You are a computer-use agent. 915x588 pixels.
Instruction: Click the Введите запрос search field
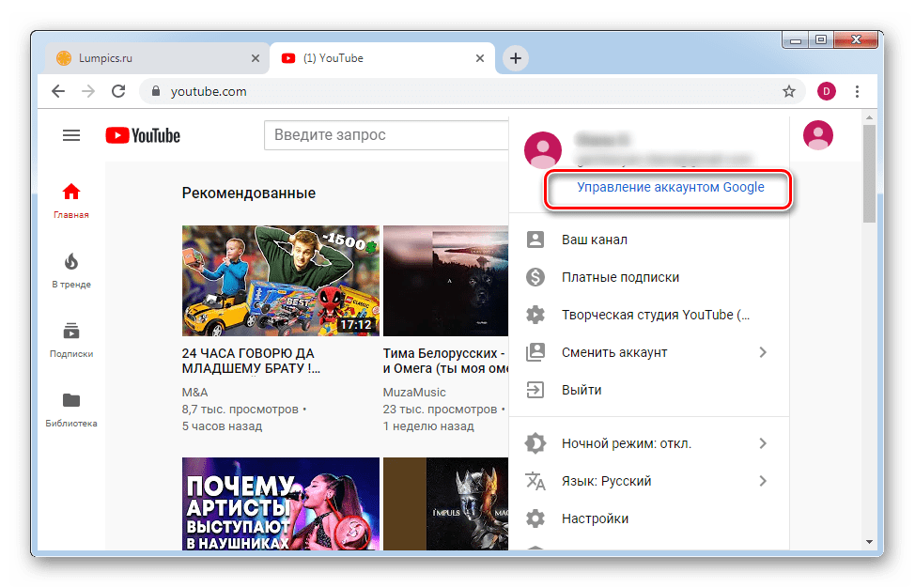click(x=386, y=135)
